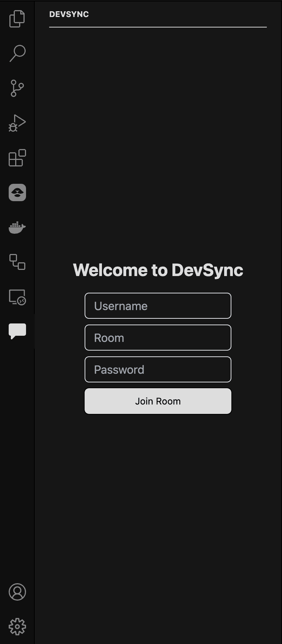Image resolution: width=282 pixels, height=644 pixels.
Task: Select the DevSync chat bubble icon
Action: (17, 331)
